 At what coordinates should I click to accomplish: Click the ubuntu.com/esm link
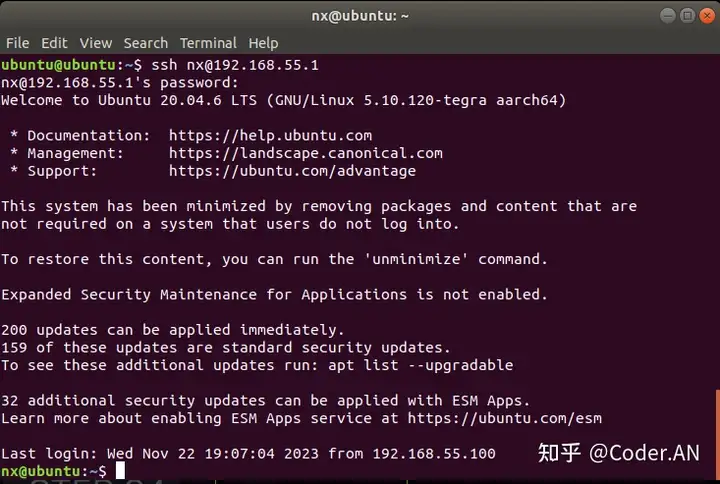[x=505, y=418]
